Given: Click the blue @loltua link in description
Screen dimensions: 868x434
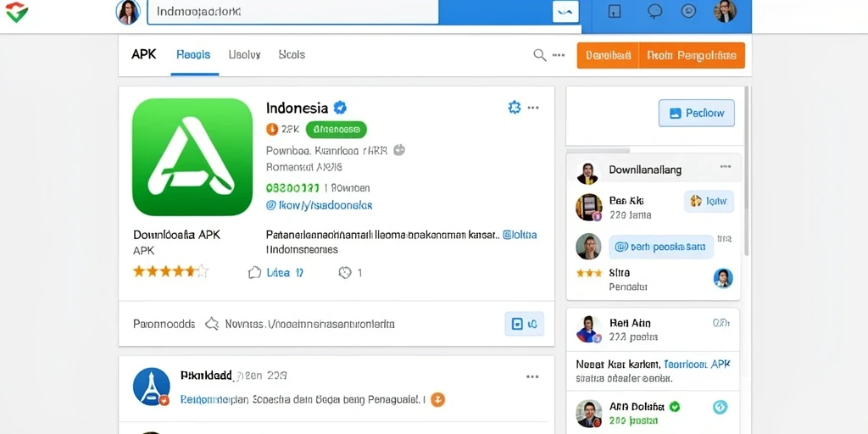Looking at the screenshot, I should (x=520, y=235).
